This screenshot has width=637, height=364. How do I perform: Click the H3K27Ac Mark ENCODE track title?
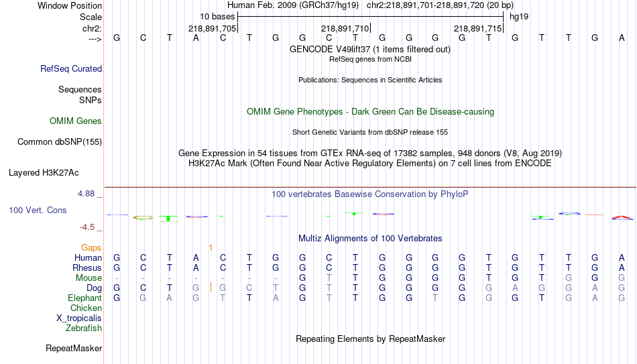point(370,164)
